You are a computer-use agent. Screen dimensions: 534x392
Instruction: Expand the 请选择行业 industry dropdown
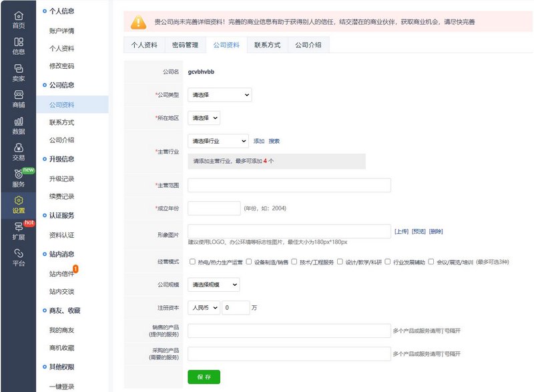[x=218, y=141]
